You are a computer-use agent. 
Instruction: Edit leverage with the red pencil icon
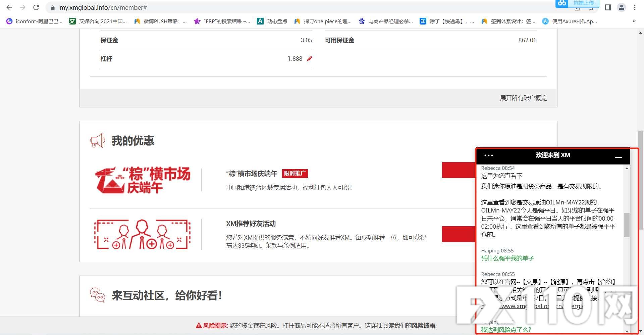pos(310,59)
